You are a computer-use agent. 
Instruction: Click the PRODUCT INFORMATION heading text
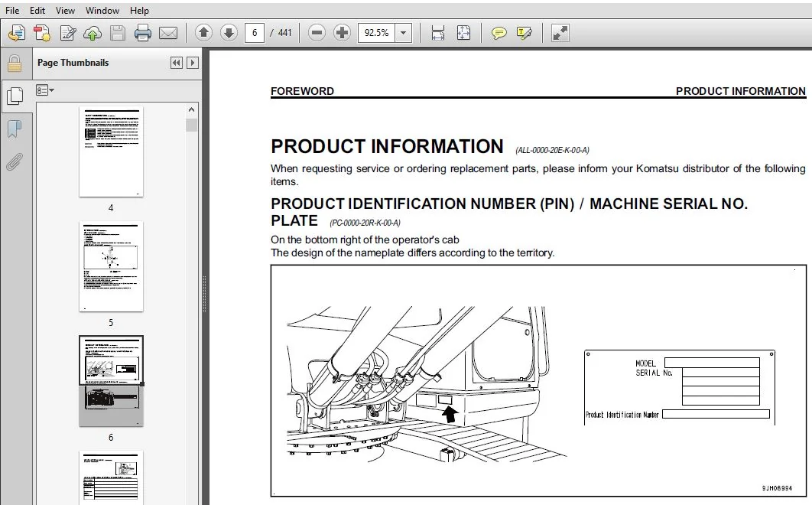click(387, 147)
